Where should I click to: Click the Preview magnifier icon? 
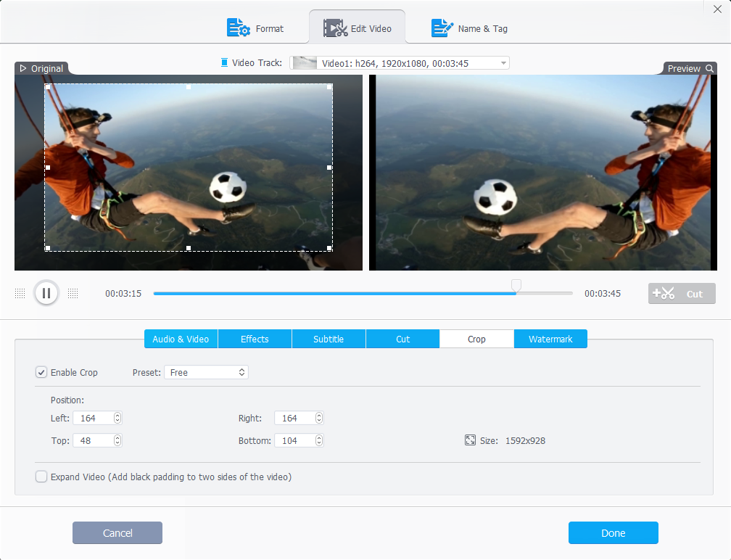(x=709, y=68)
